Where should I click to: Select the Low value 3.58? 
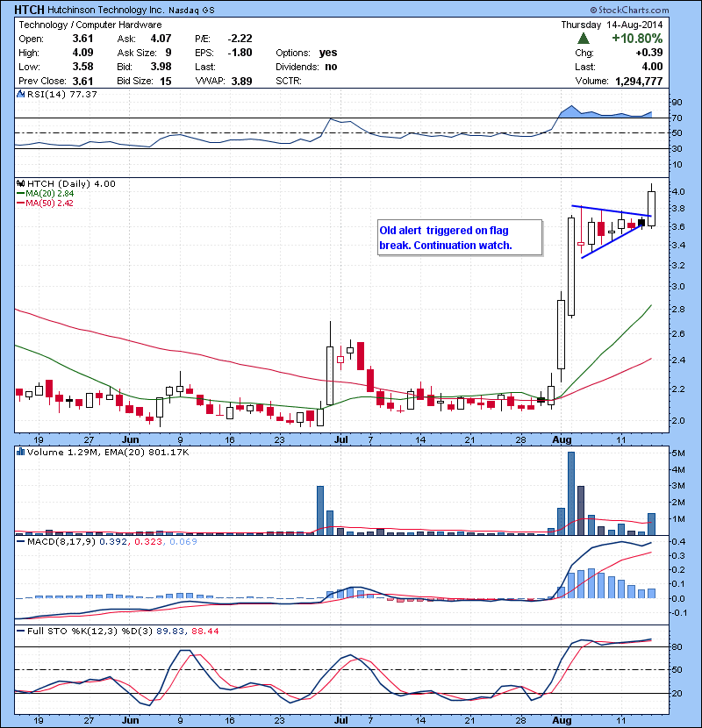[x=82, y=67]
